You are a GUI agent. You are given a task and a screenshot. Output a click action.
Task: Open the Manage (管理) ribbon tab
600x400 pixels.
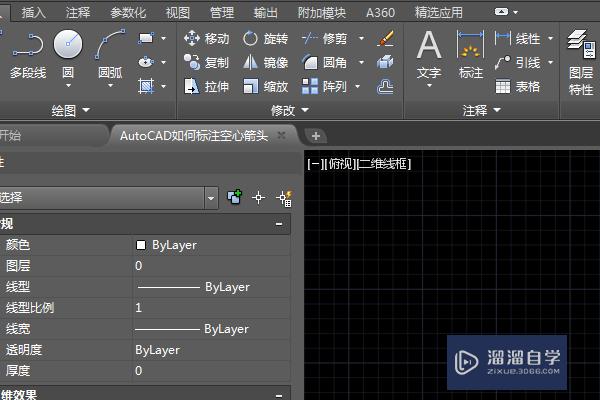coord(222,13)
